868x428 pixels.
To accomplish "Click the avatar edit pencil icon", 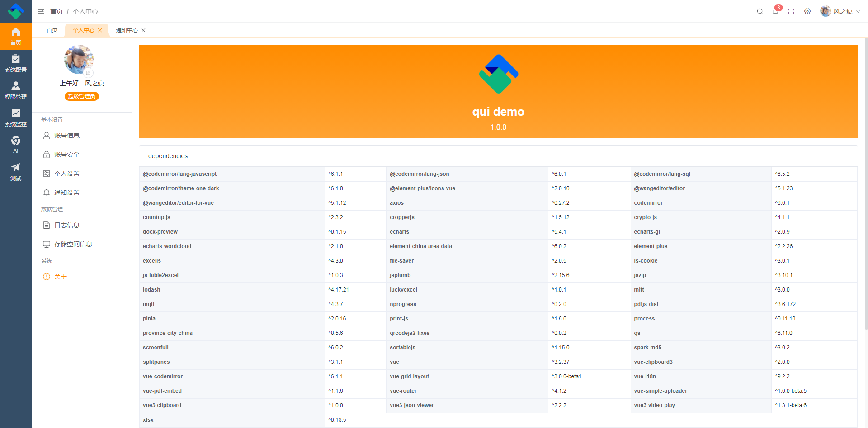I will click(89, 72).
